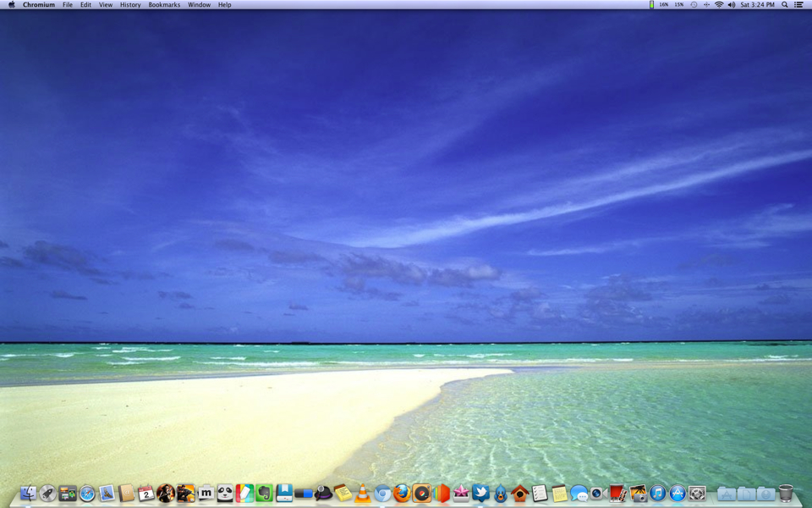The height and width of the screenshot is (508, 812).
Task: Open Reminders checklist icon
Action: point(540,493)
